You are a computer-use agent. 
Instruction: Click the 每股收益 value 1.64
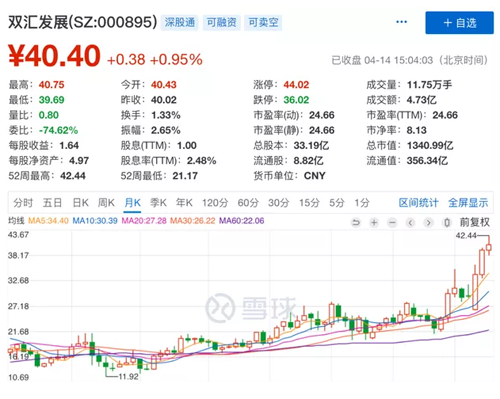(69, 145)
